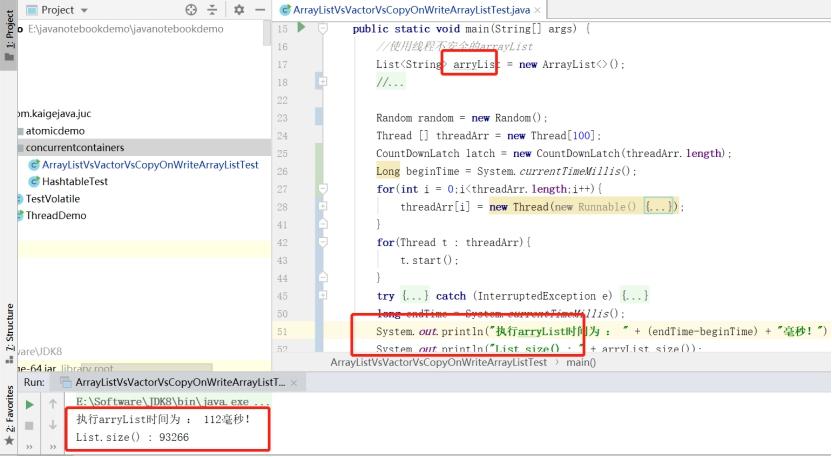This screenshot has height=457, width=832.
Task: Close the ArrayListVsVactorVsCopyOnWriteArrayListTest.java editor tab
Action: point(538,10)
